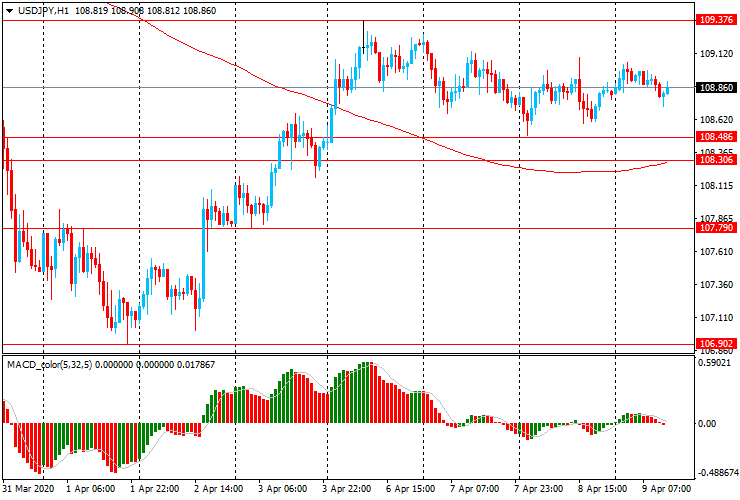The width and height of the screenshot is (740, 500).
Task: Click the 31 Mar 2020 time label
Action: pos(28,489)
